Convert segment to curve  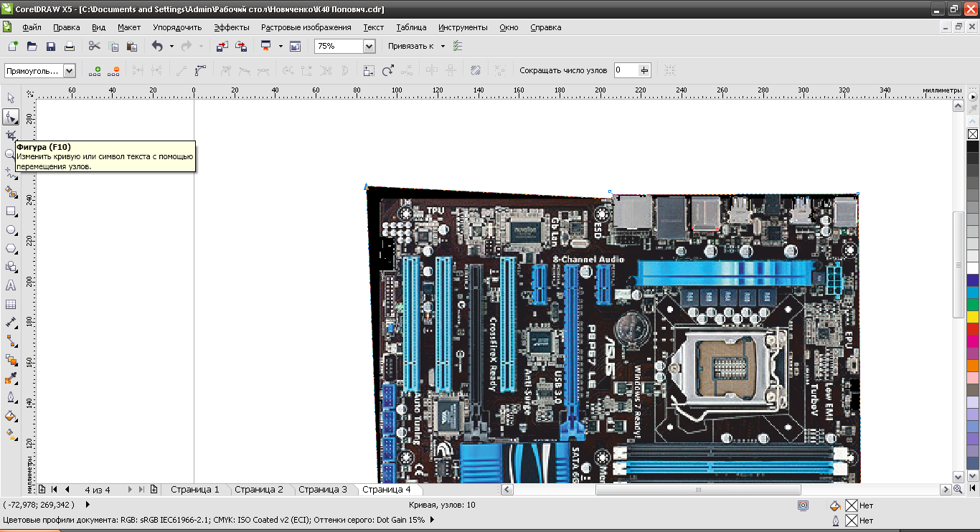pyautogui.click(x=201, y=70)
